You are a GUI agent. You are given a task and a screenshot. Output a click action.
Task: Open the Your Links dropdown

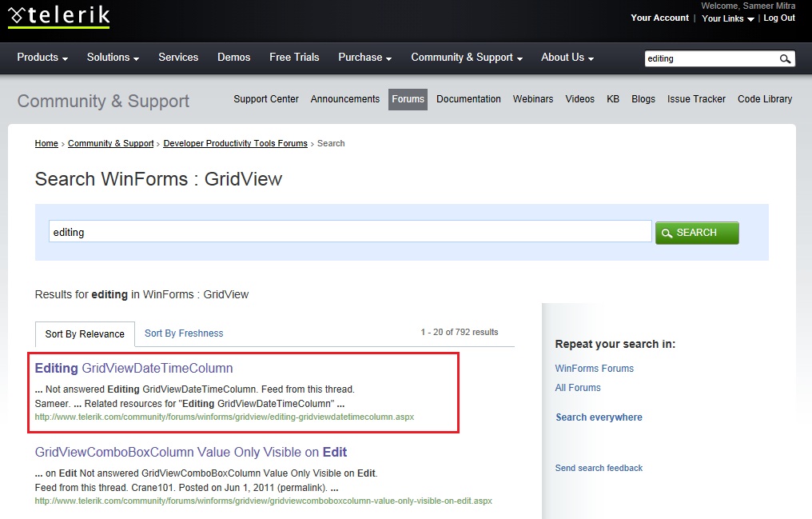[x=727, y=18]
